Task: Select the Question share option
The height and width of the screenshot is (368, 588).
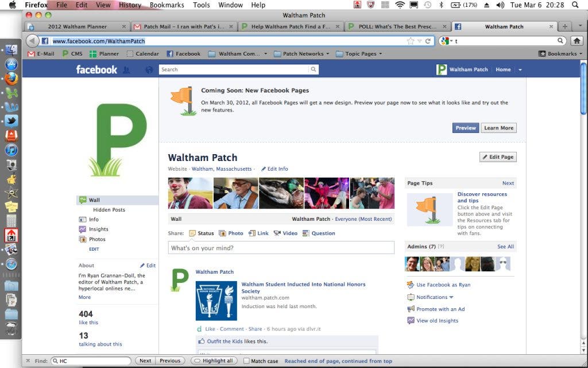Action: point(319,233)
